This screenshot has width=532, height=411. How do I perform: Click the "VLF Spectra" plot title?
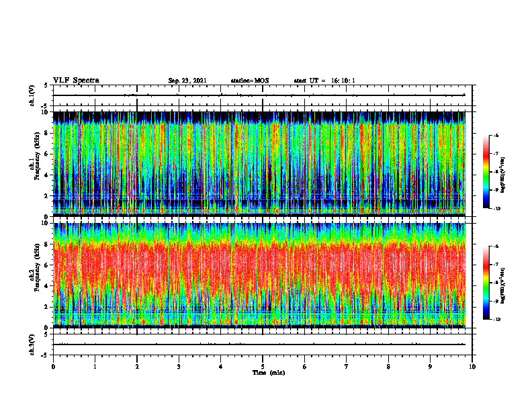pyautogui.click(x=76, y=81)
